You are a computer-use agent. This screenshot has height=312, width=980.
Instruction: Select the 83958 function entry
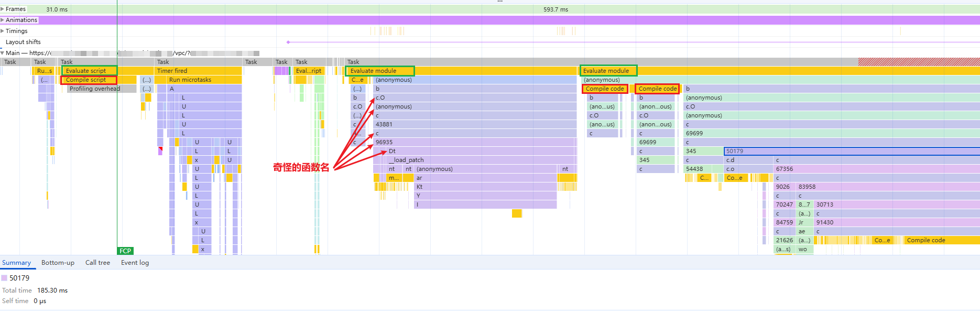point(888,187)
